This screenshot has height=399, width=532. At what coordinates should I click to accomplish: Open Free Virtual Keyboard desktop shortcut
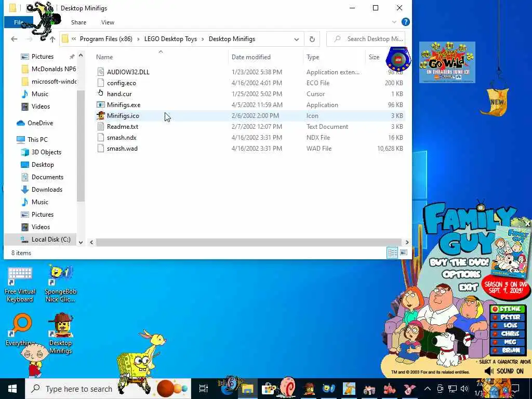20,284
